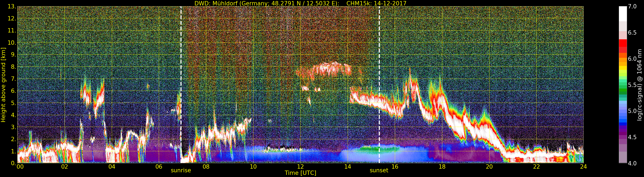The width and height of the screenshot is (644, 177).
Task: Click the height axis tick '11.'
Action: [12, 31]
